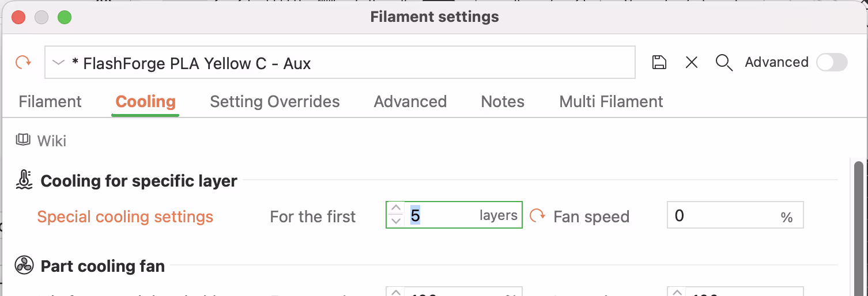Open the Notes tab
The image size is (868, 296).
click(503, 102)
